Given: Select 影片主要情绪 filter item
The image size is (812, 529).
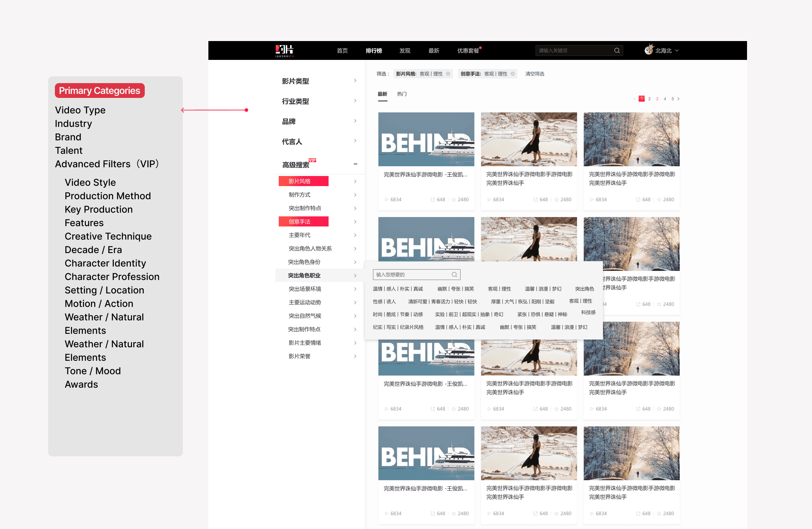Looking at the screenshot, I should pos(305,343).
